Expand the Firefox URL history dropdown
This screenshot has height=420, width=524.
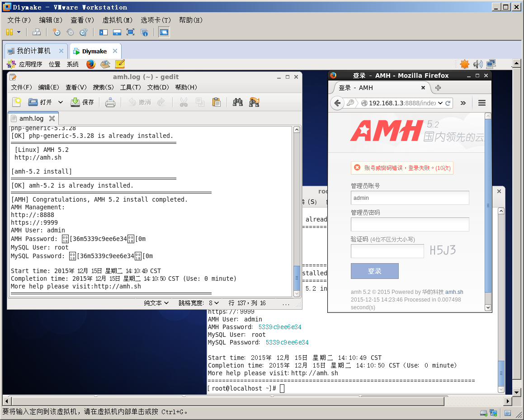click(440, 103)
